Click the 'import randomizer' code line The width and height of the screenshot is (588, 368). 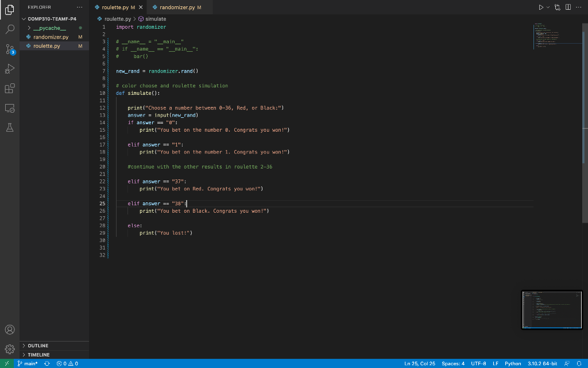pyautogui.click(x=141, y=27)
